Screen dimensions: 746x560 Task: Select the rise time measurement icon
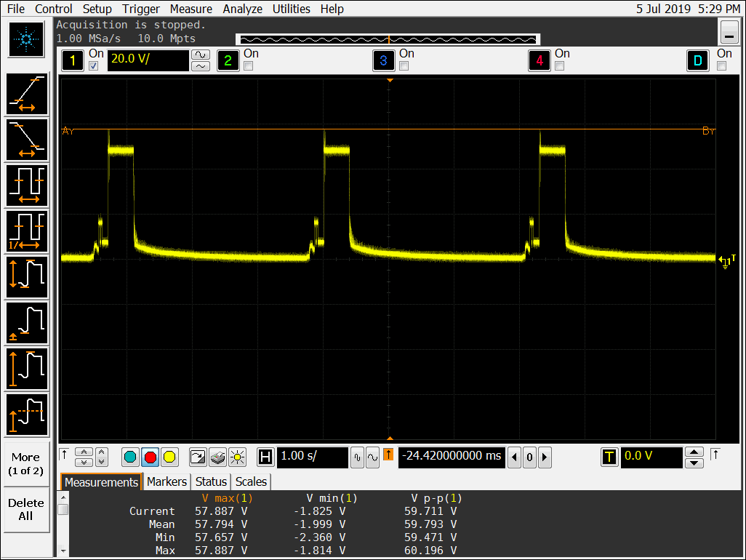click(x=27, y=95)
